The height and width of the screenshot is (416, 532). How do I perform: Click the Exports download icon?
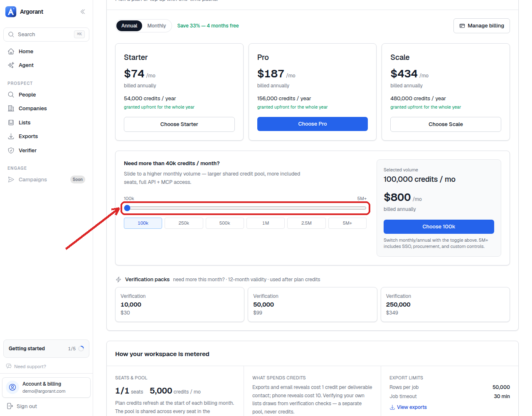(11, 136)
